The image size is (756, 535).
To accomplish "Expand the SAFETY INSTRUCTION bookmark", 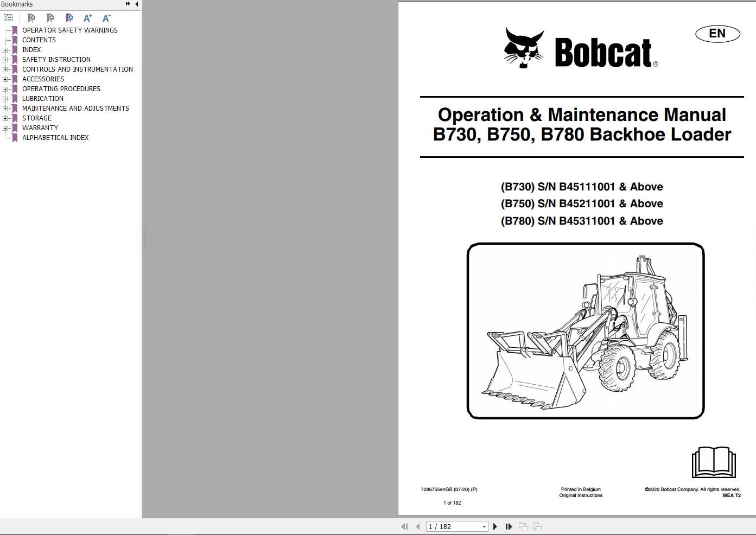I will [x=5, y=60].
